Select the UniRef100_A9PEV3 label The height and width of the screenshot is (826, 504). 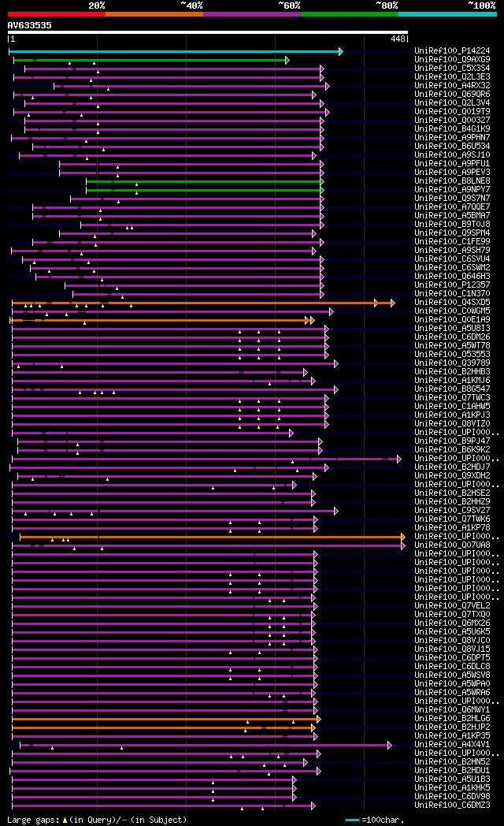[452, 173]
